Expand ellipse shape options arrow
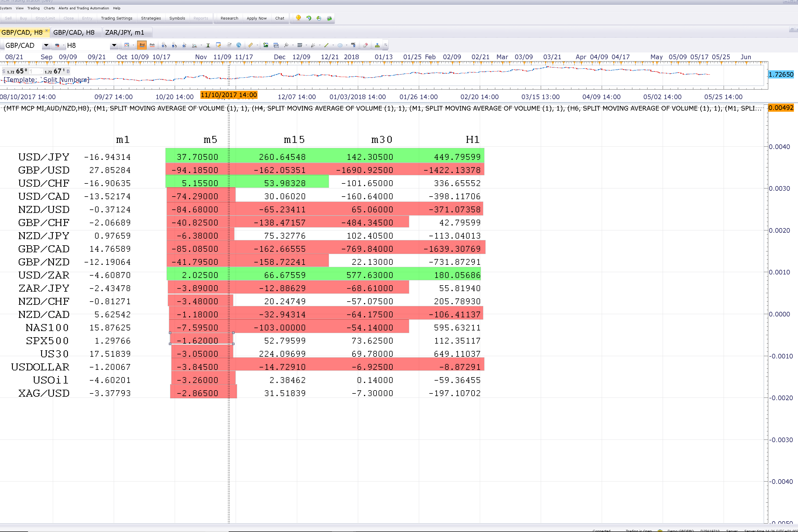 346,45
